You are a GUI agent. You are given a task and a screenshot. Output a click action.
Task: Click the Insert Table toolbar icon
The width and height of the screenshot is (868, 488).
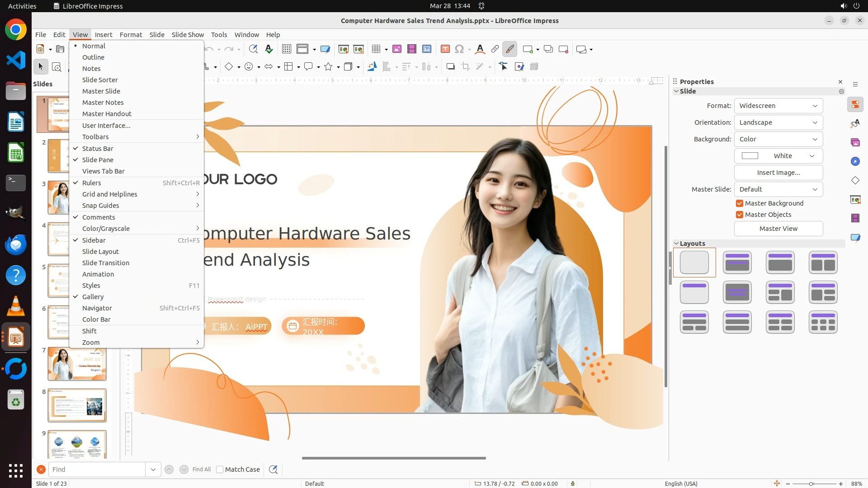tap(376, 49)
